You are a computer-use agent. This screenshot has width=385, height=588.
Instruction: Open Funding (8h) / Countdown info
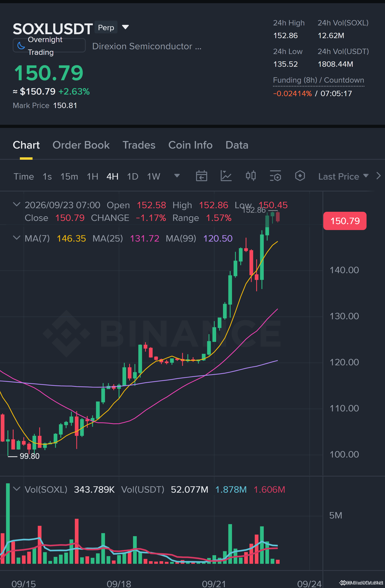coord(318,80)
